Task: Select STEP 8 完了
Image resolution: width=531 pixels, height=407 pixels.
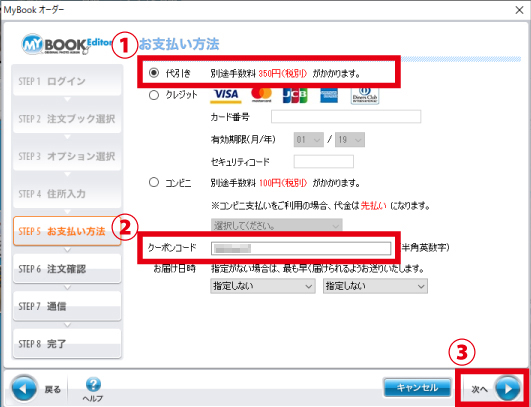Action: (67, 344)
